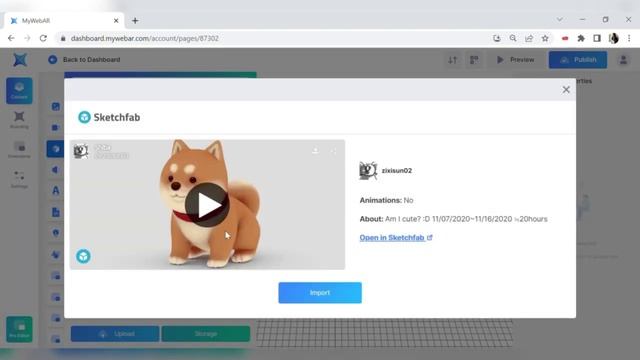This screenshot has height=360, width=640.
Task: Close the MyWebAR tab
Action: 116,20
